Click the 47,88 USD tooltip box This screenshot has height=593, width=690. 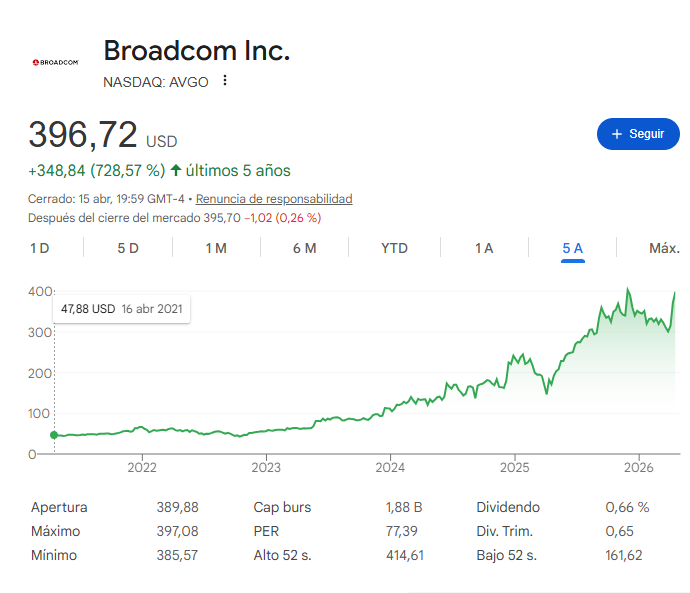(121, 309)
